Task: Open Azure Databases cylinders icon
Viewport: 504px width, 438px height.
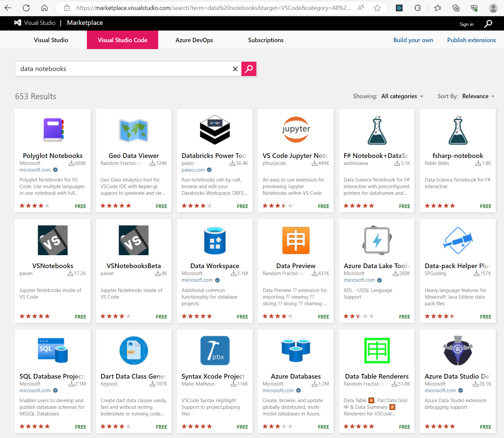Action: [x=296, y=350]
